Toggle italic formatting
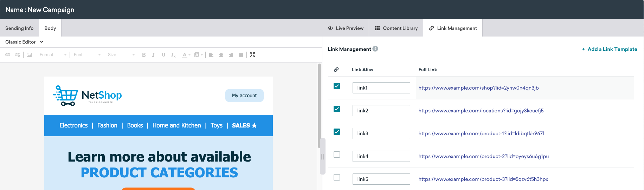Screen dimensions: 644x190 [x=153, y=55]
